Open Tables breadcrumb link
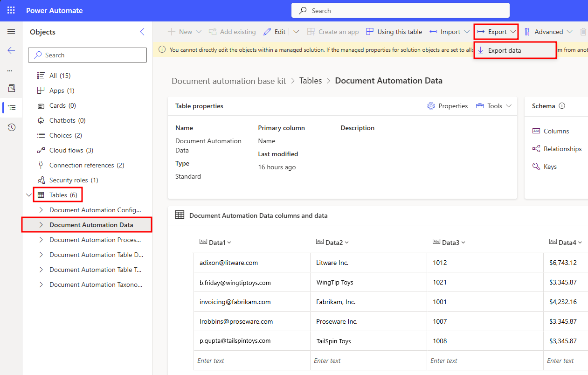This screenshot has height=375, width=588. pyautogui.click(x=311, y=81)
